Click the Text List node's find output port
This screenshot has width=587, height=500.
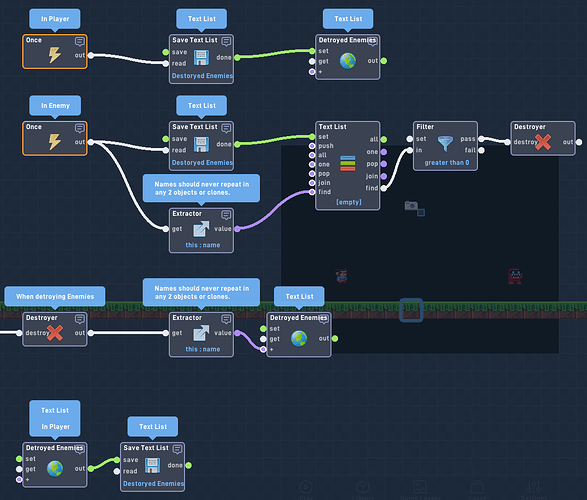pos(384,188)
